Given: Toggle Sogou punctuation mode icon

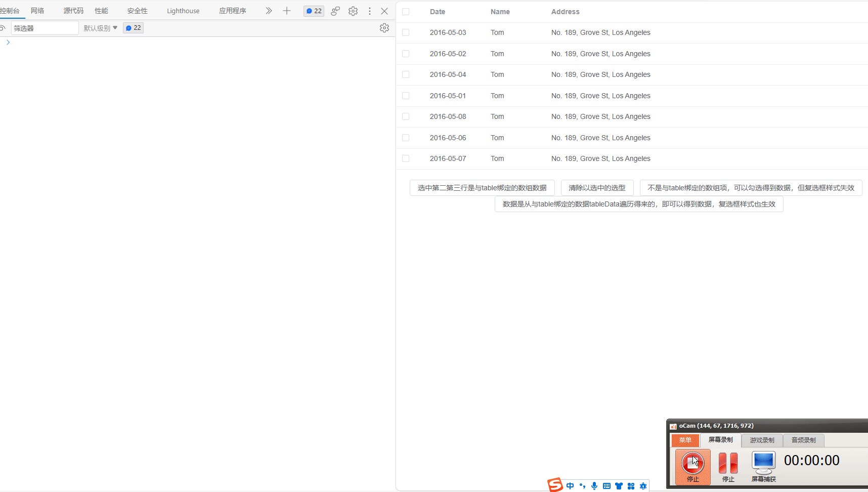Looking at the screenshot, I should tap(582, 486).
